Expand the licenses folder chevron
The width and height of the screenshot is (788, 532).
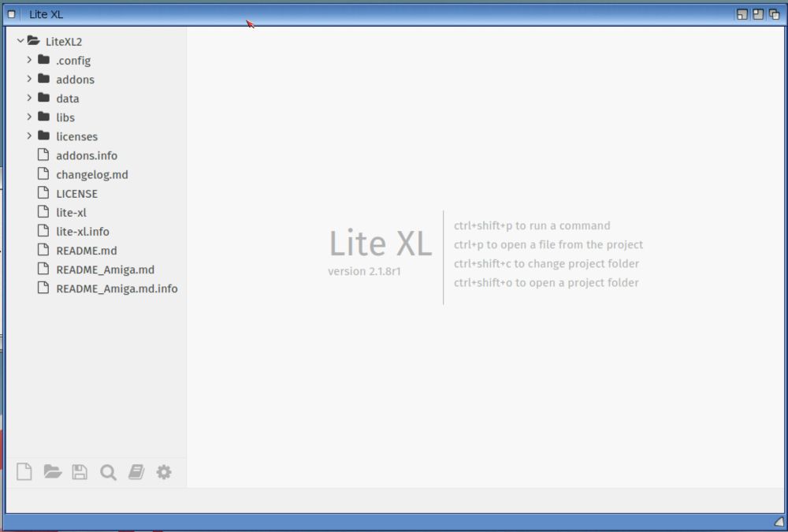click(x=29, y=136)
